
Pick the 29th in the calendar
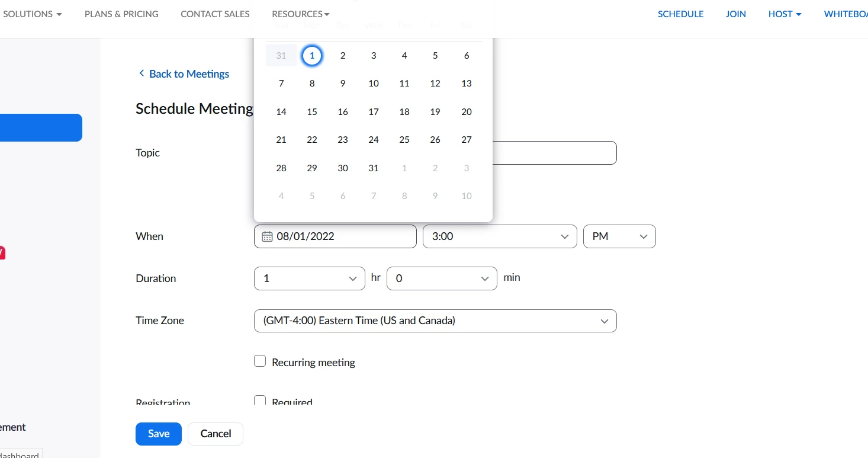pyautogui.click(x=312, y=168)
